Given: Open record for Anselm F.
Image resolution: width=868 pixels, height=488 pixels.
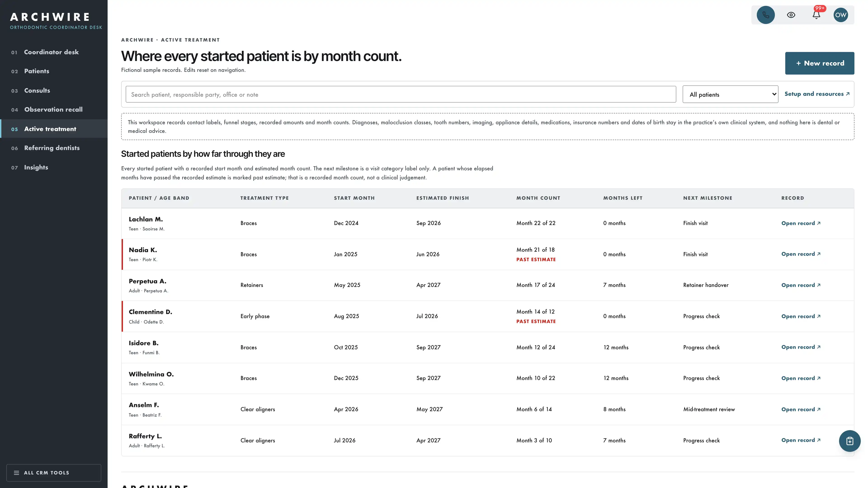Looking at the screenshot, I should [x=801, y=409].
